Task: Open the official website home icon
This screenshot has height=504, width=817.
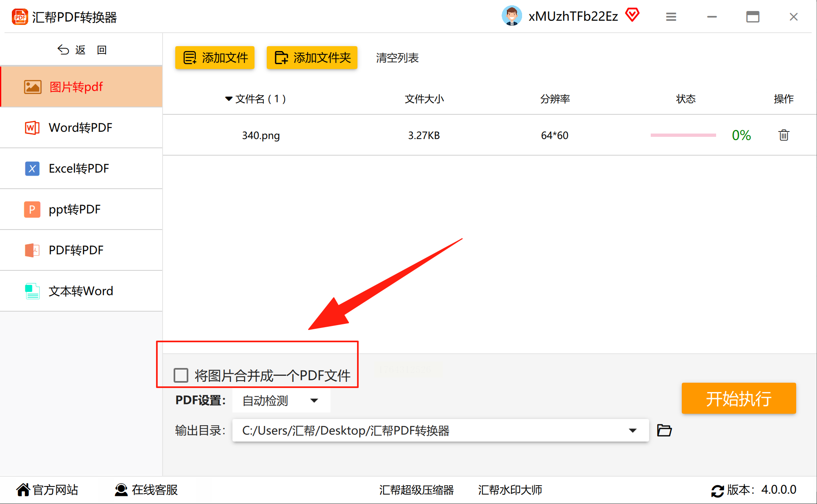Action: 23,490
